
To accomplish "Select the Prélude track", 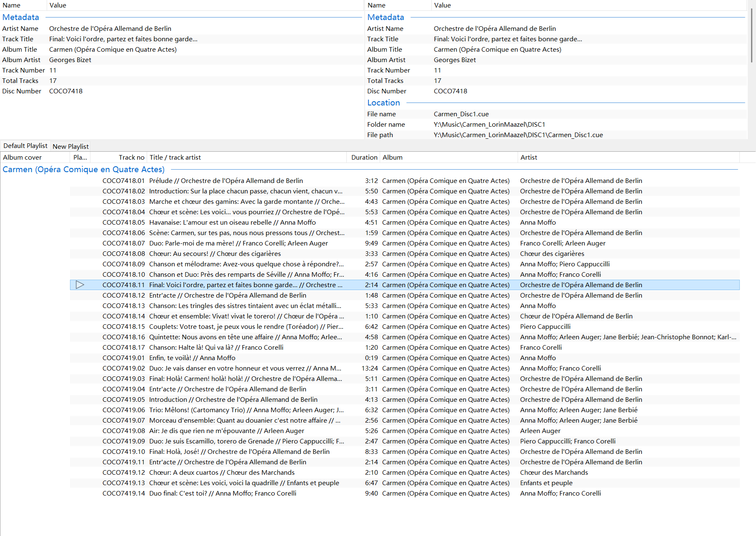I will 226,180.
